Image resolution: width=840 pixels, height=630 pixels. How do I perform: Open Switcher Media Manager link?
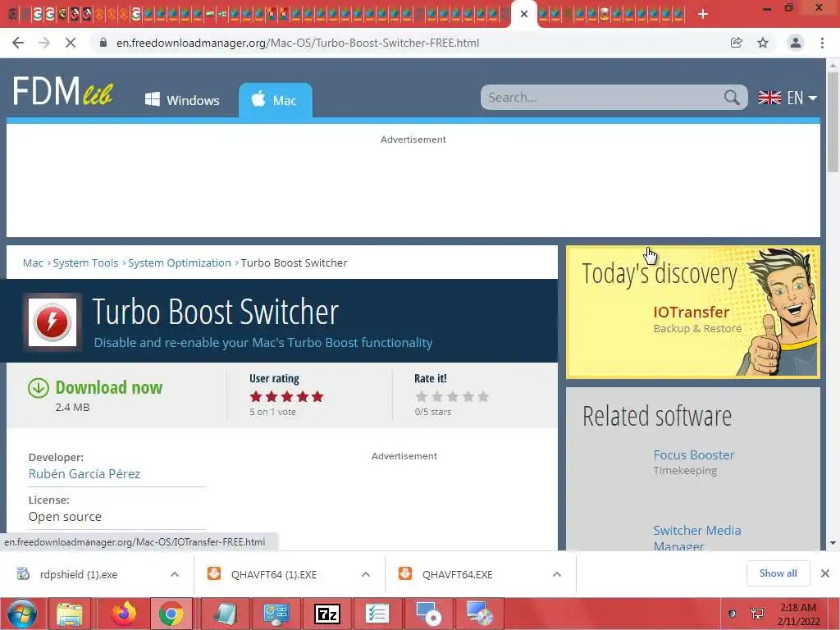click(697, 538)
